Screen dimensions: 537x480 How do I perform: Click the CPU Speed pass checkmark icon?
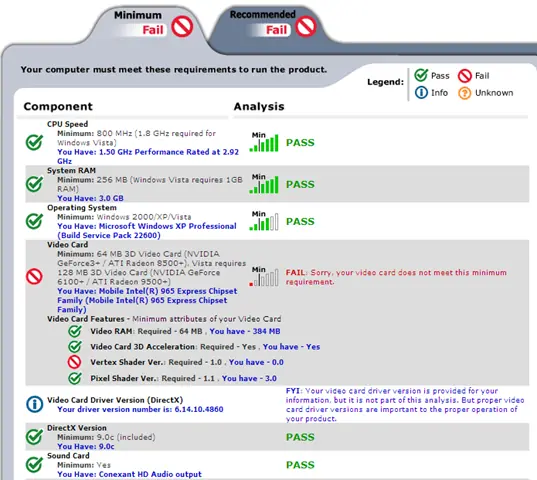[34, 142]
